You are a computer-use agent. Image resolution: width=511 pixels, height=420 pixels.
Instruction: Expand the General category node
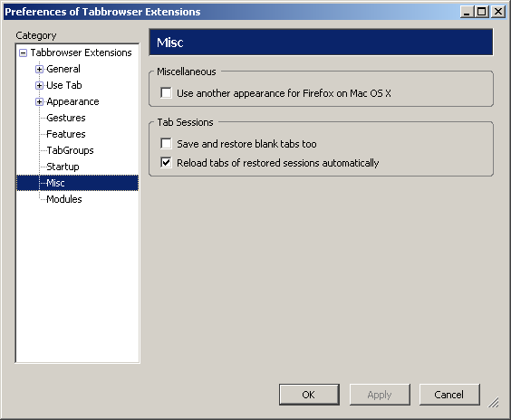[x=40, y=69]
